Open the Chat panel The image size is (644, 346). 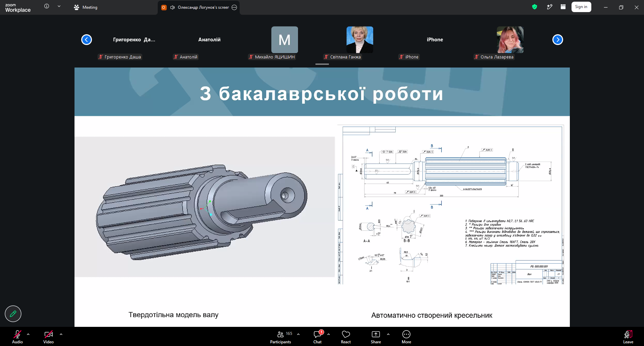coord(317,337)
